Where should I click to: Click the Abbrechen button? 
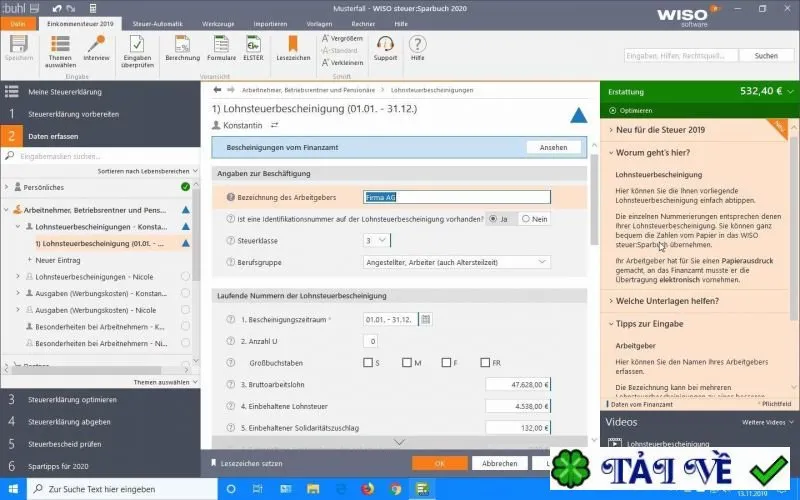click(x=499, y=463)
